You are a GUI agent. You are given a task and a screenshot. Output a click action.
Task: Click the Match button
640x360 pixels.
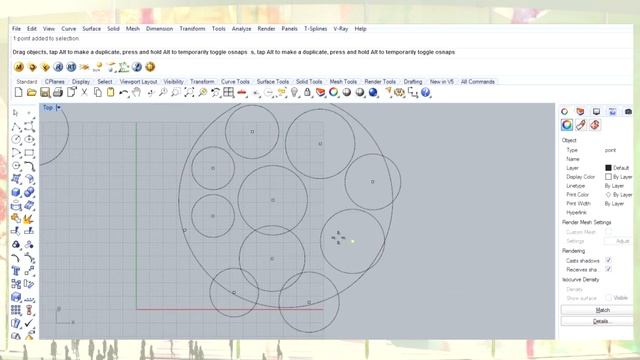[596, 310]
